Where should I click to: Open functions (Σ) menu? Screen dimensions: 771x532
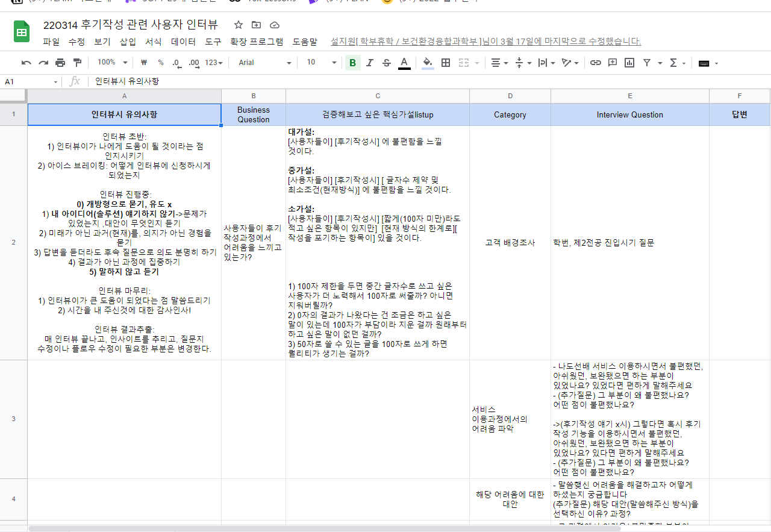(x=677, y=63)
